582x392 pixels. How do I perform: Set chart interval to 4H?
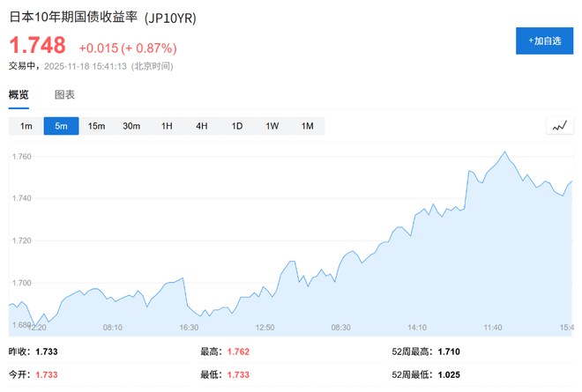(202, 126)
